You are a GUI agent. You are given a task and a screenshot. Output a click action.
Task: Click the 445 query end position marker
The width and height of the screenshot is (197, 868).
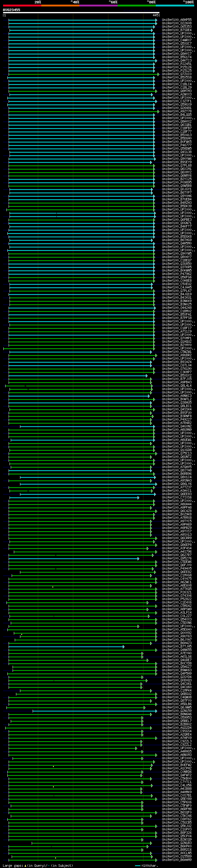point(155,15)
